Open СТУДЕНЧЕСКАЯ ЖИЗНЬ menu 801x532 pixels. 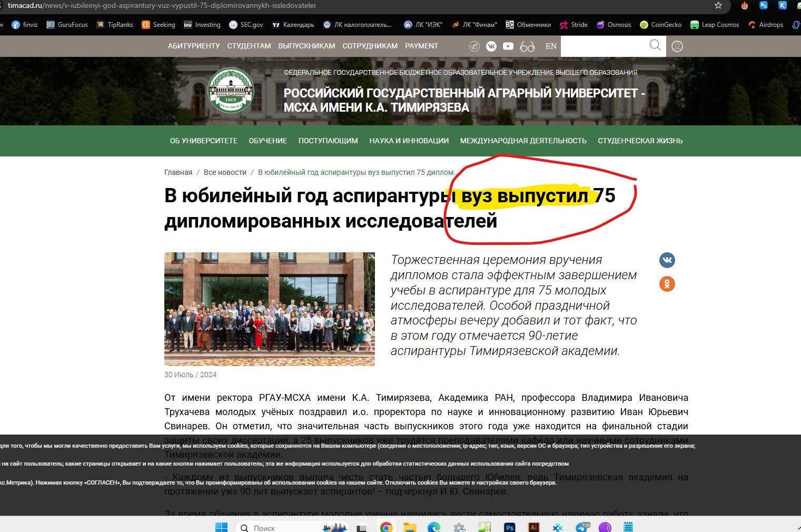coord(640,141)
